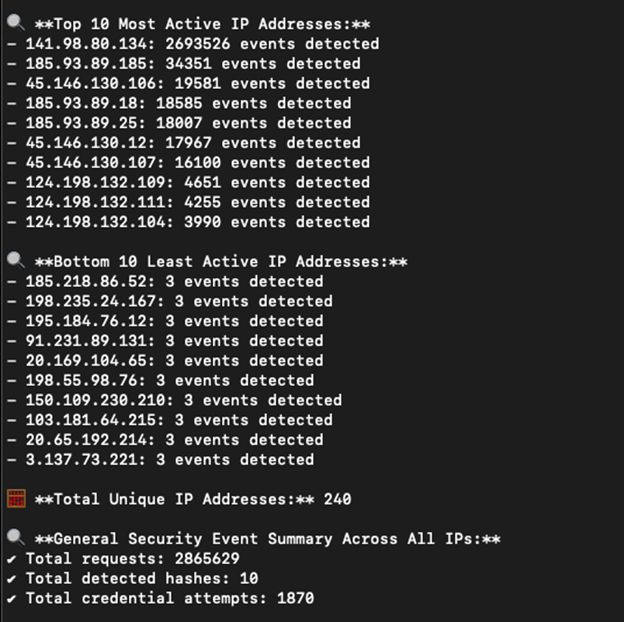Image resolution: width=624 pixels, height=622 pixels.
Task: Click the magnifier icon beside General Security Event Summary
Action: [14, 539]
